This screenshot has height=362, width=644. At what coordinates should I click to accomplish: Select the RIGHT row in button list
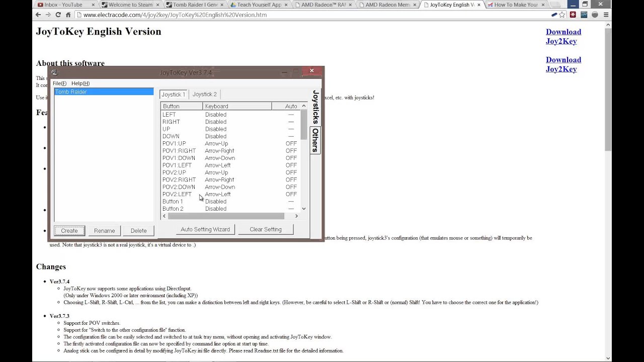click(230, 122)
